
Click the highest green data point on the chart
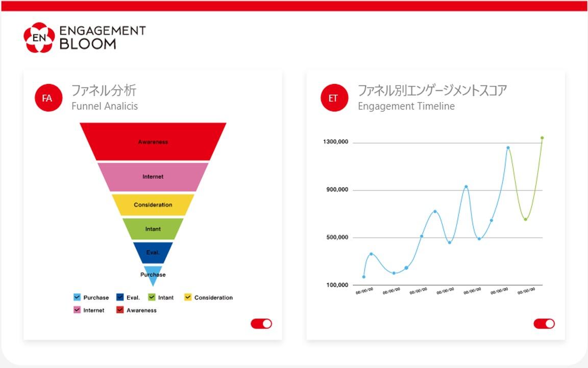click(x=542, y=137)
